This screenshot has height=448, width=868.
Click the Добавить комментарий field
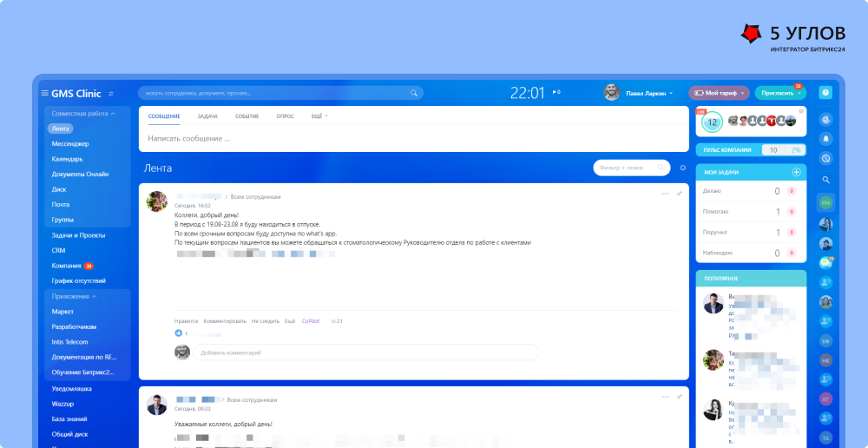pyautogui.click(x=365, y=352)
